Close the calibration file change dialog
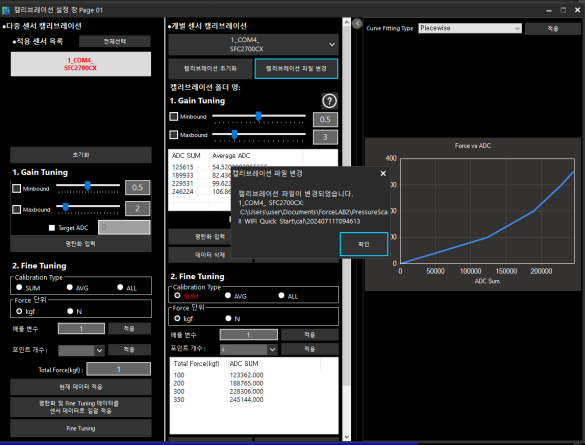This screenshot has width=585, height=445. [383, 173]
